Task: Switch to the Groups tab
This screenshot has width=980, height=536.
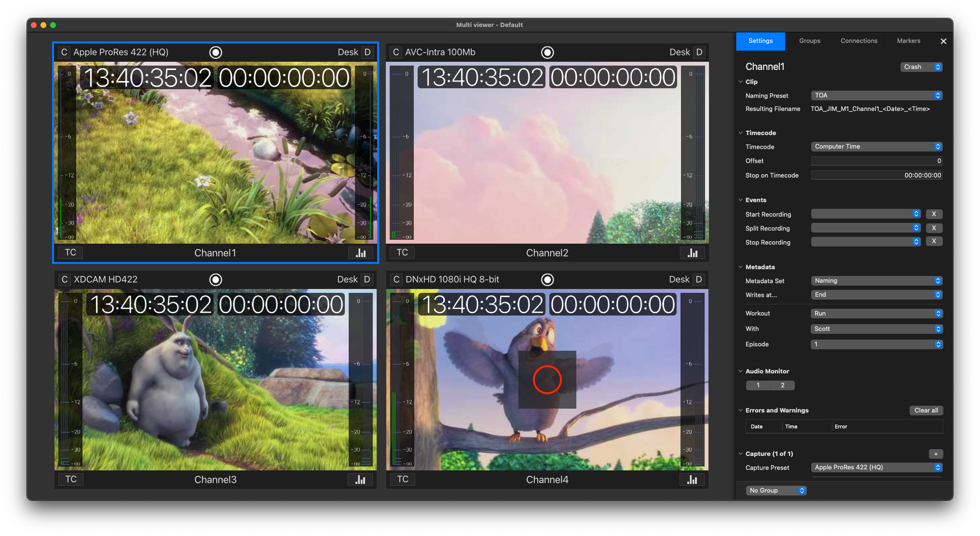Action: (x=810, y=41)
